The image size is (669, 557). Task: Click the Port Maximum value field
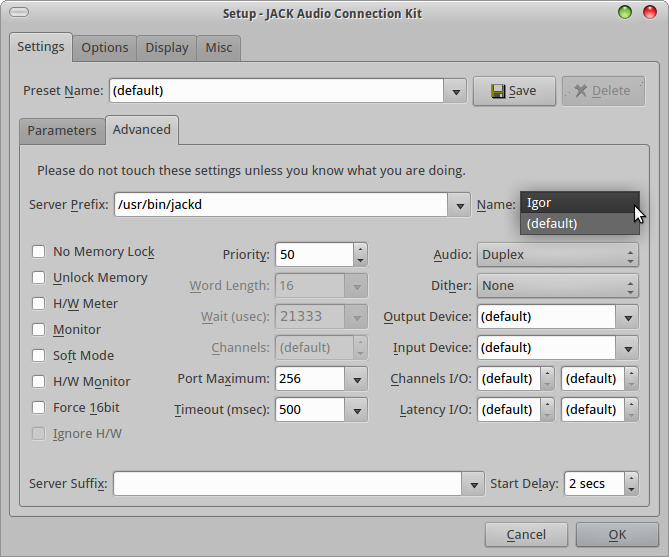(x=310, y=379)
